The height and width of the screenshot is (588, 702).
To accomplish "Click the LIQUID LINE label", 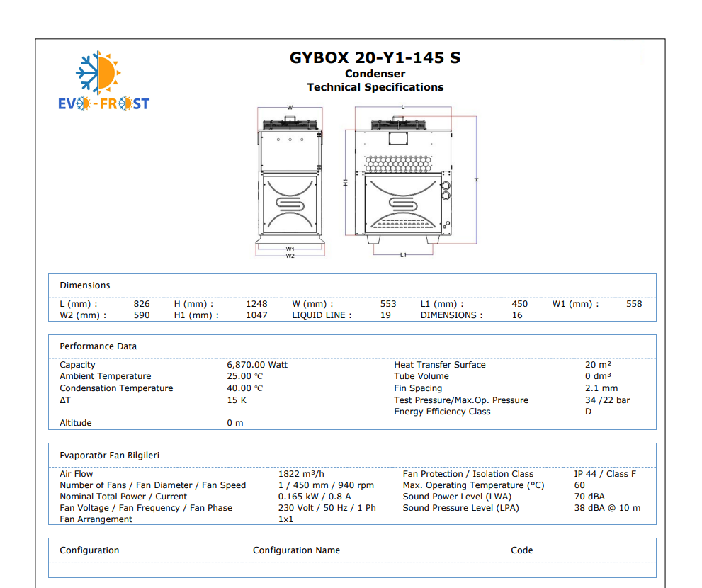I will (322, 315).
